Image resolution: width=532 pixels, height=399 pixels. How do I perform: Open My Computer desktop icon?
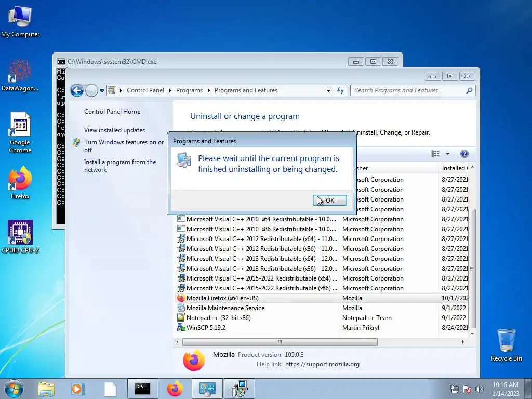coord(20,21)
